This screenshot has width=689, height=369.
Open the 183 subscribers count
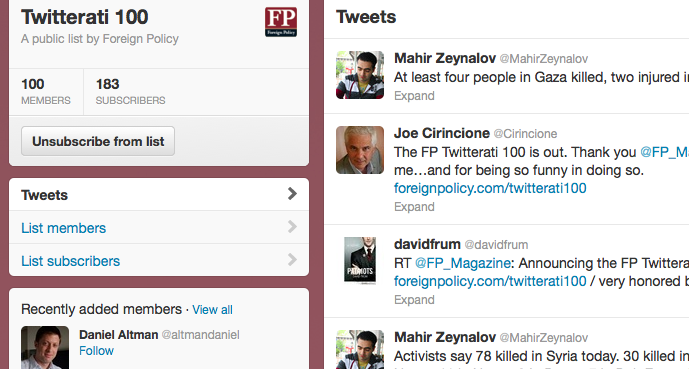pos(131,92)
